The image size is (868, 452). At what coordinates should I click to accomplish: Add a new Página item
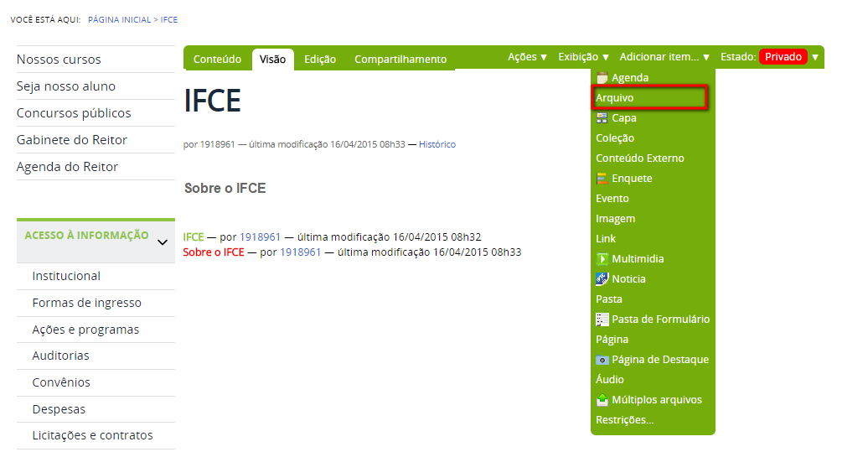pyautogui.click(x=612, y=340)
